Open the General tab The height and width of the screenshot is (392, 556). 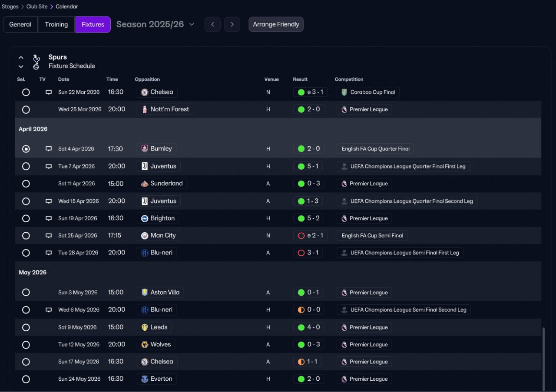[20, 24]
